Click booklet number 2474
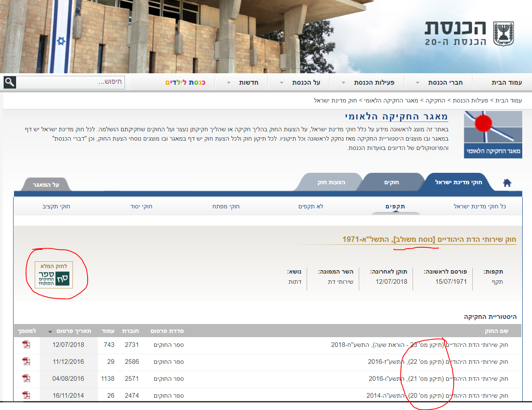 click(132, 396)
